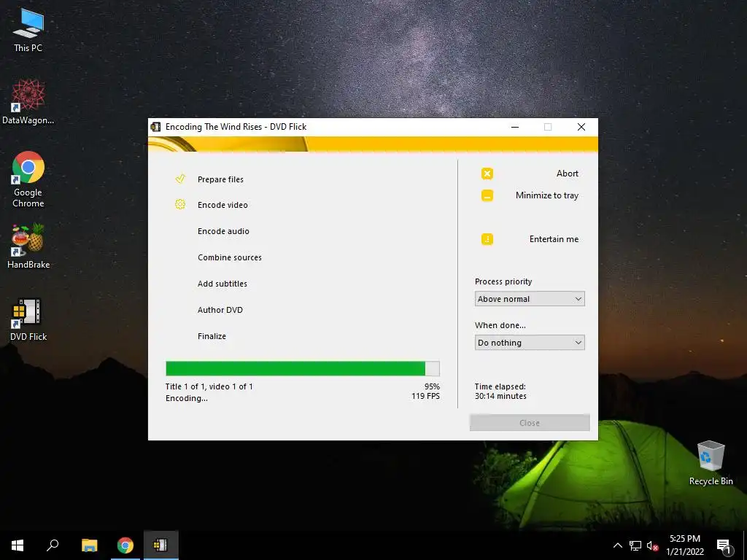Viewport: 747px width, 560px height.
Task: Click the network tray icon
Action: pos(635,545)
